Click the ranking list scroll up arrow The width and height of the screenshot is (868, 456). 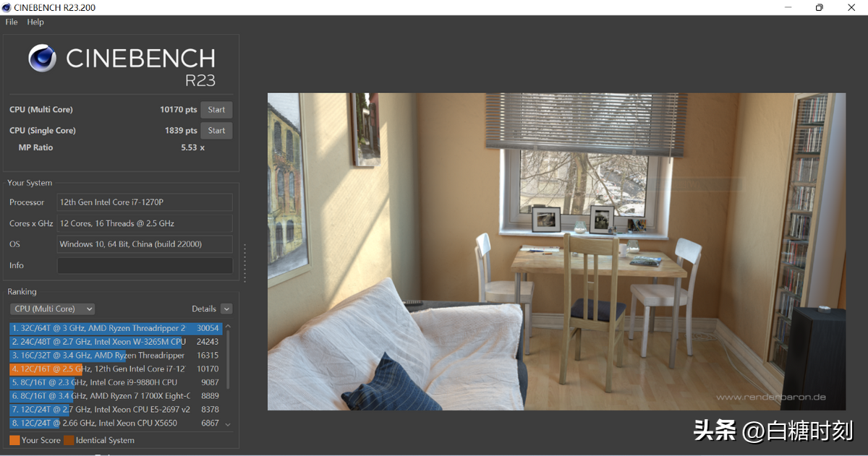click(x=229, y=327)
